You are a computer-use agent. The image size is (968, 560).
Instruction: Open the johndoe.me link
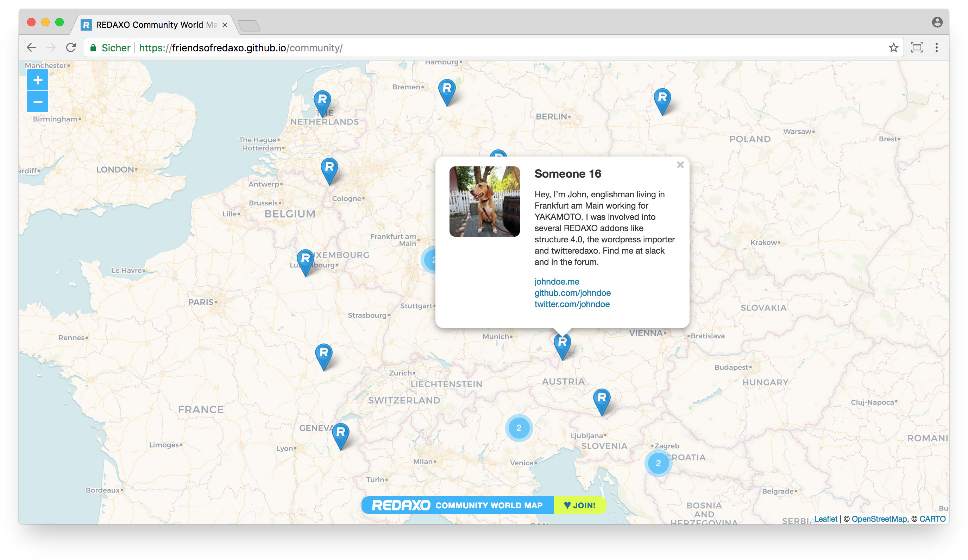point(557,281)
